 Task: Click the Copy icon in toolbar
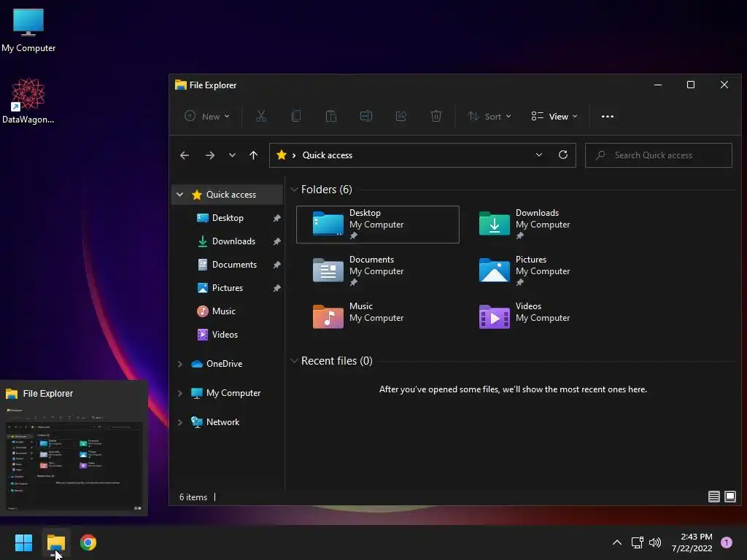coord(296,116)
